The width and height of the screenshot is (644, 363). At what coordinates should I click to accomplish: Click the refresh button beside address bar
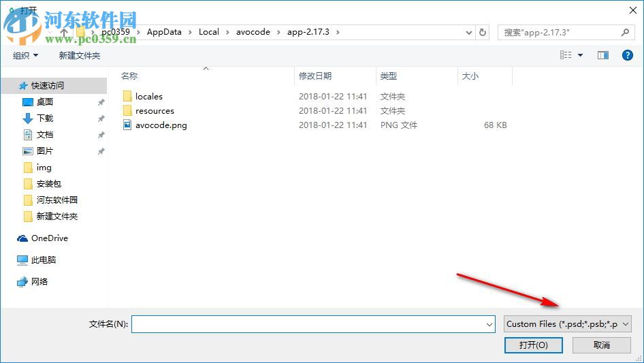[x=483, y=32]
